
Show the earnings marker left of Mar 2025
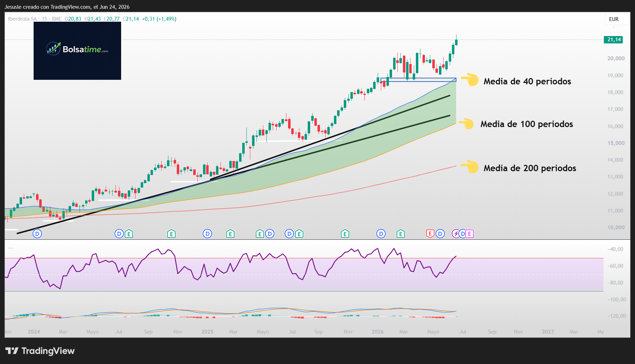(x=230, y=234)
